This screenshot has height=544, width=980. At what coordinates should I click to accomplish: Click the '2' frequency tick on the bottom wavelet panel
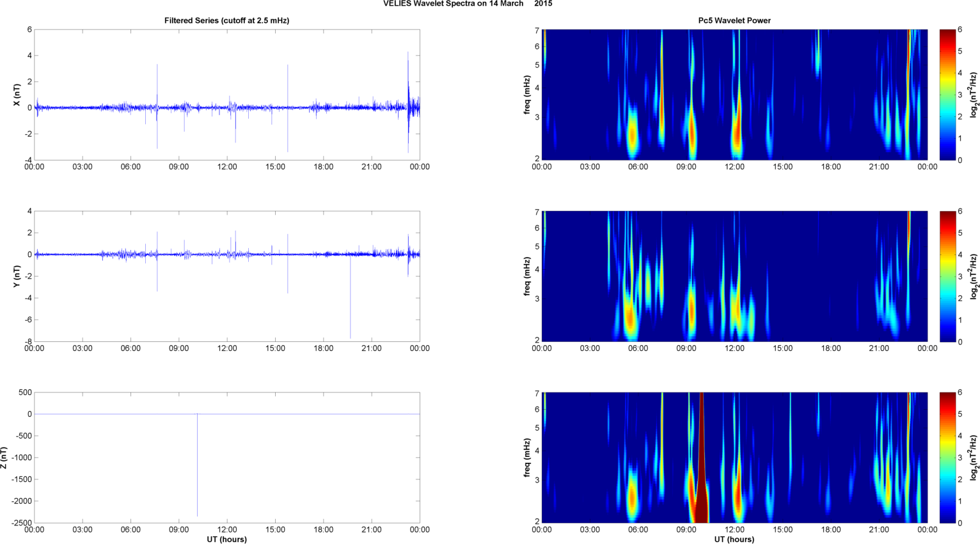pos(537,522)
